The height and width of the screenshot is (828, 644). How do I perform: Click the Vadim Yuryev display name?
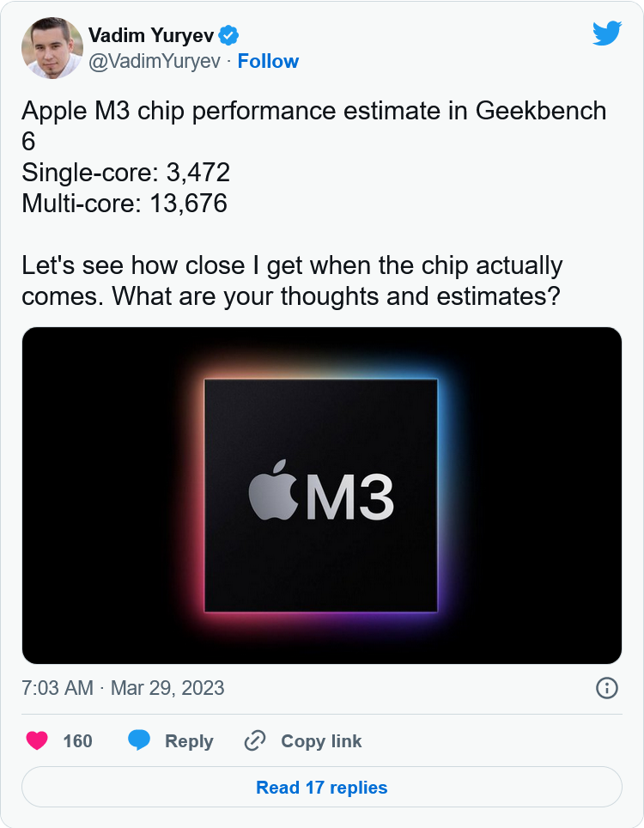click(151, 35)
